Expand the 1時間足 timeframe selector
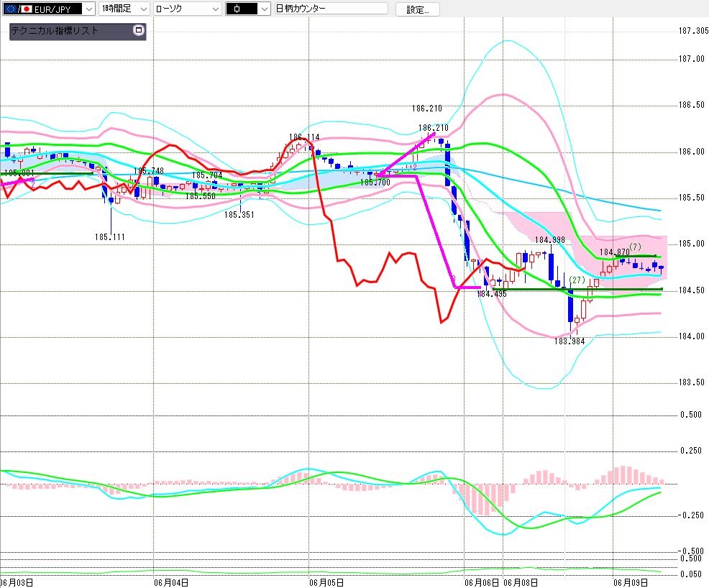Image resolution: width=709 pixels, height=588 pixels. 124,9
